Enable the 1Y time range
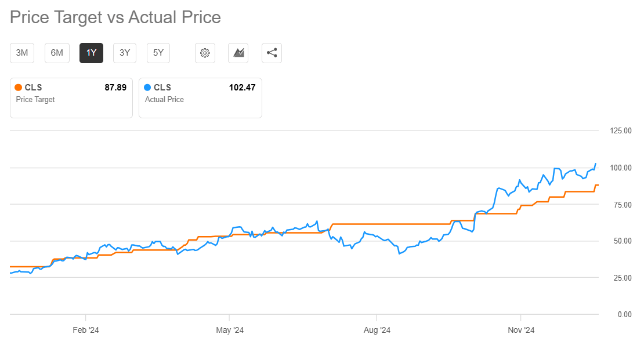The image size is (644, 345). point(91,53)
